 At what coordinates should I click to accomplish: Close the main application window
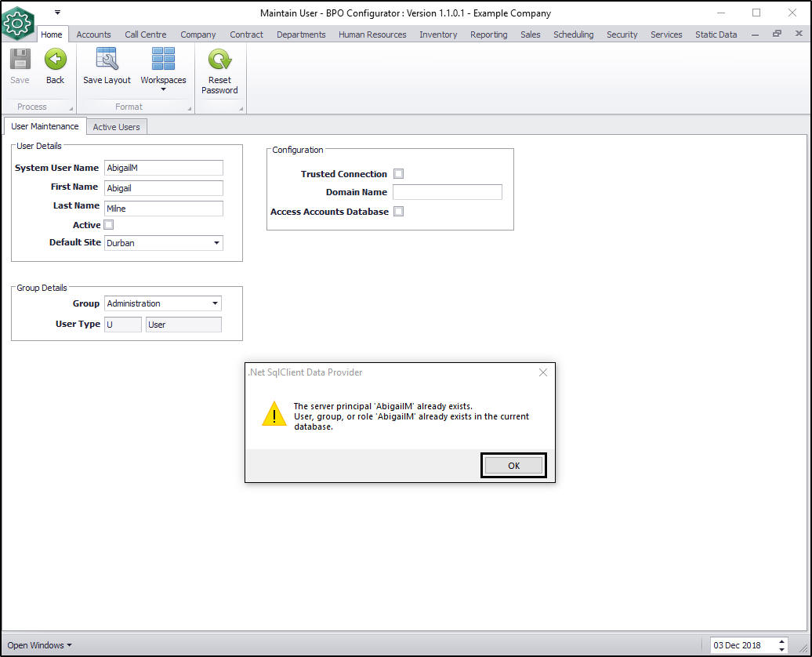(x=792, y=13)
